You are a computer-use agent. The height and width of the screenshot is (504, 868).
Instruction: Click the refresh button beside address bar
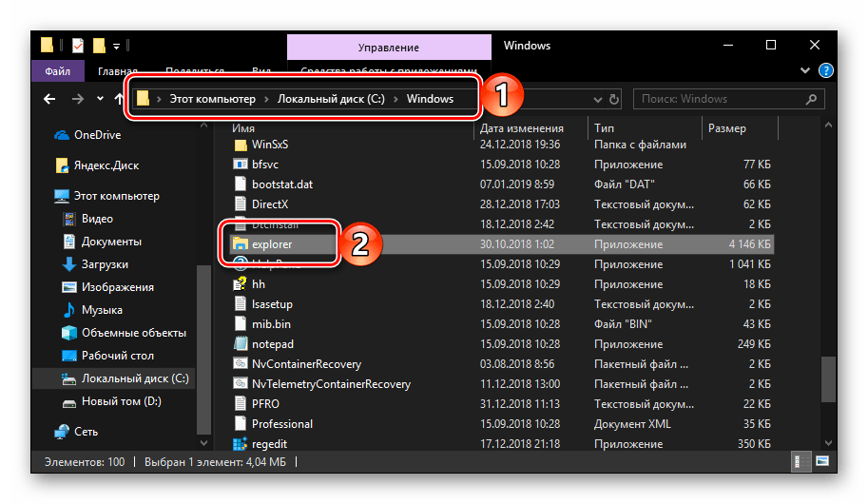pos(615,99)
